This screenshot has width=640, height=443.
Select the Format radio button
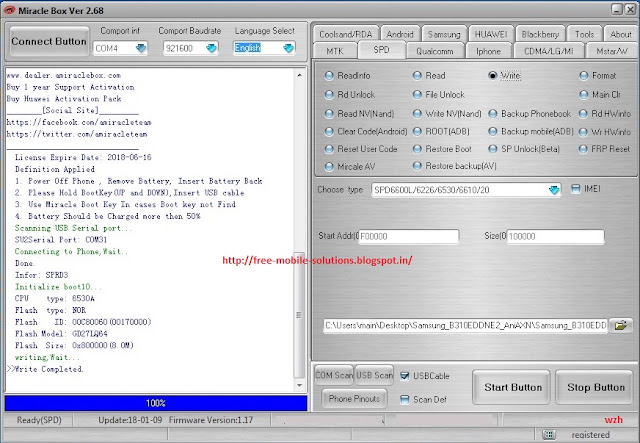click(584, 76)
